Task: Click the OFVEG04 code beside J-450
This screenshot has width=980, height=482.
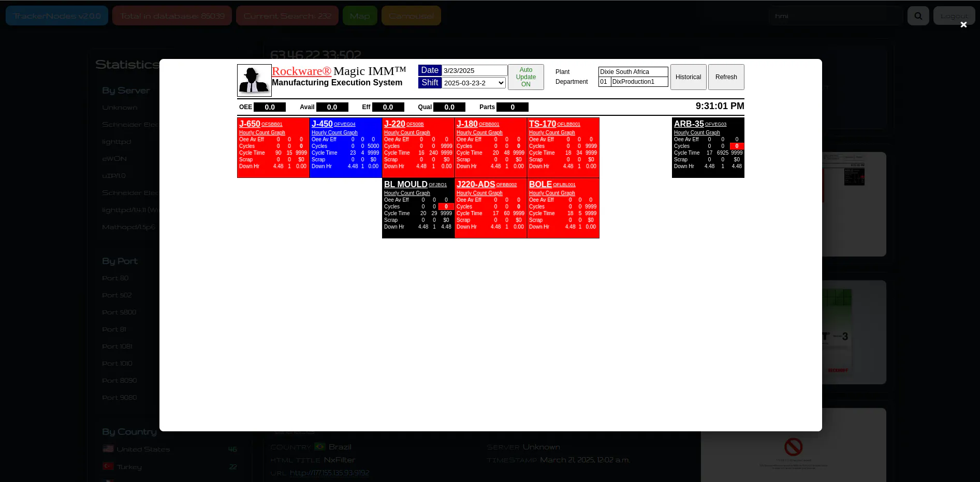Action: [x=345, y=125]
